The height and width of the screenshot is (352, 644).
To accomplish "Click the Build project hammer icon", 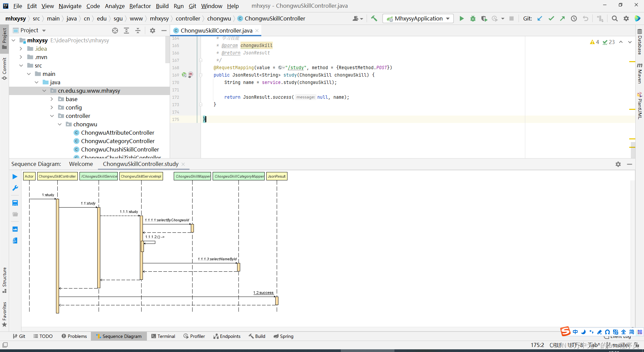I will point(374,18).
